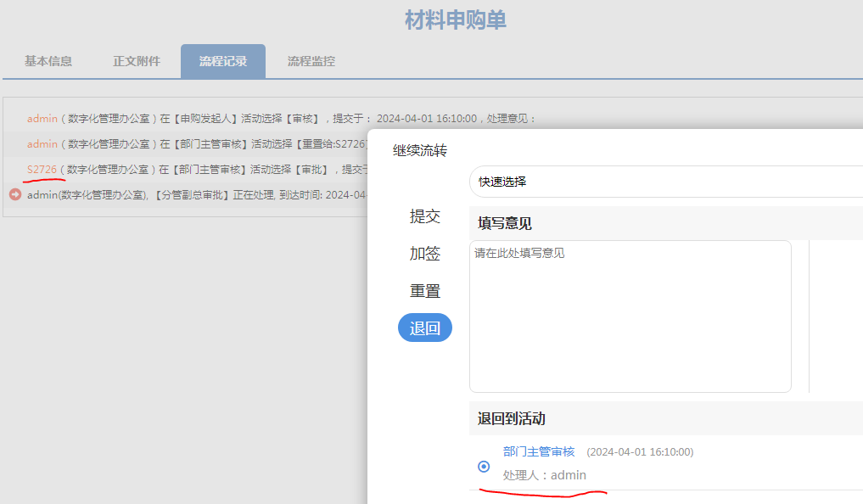Click the 继续流转 dialog title

coord(420,151)
